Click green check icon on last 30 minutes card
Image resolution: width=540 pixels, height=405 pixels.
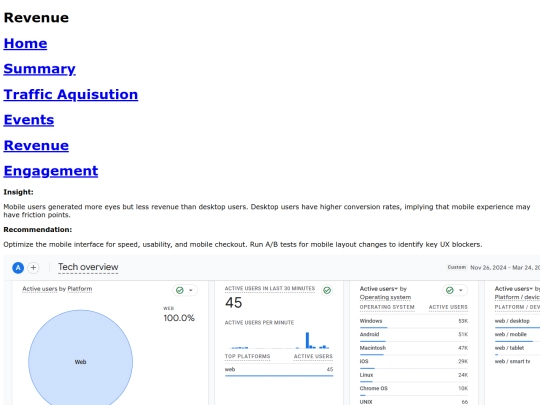tap(327, 290)
